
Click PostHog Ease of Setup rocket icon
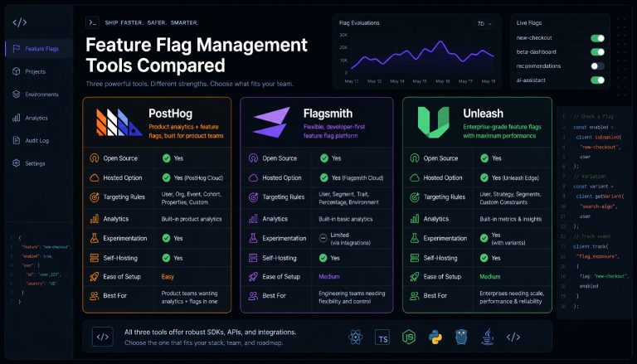[x=95, y=277]
